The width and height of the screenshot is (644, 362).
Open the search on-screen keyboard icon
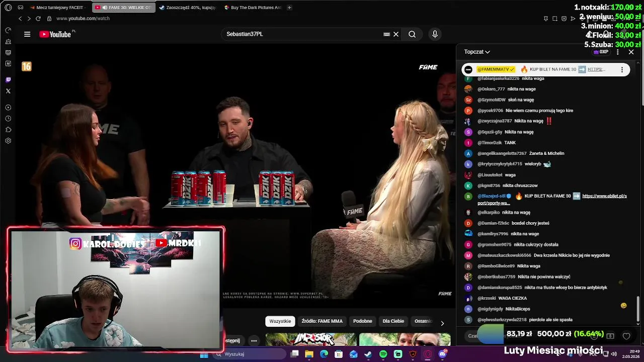386,34
